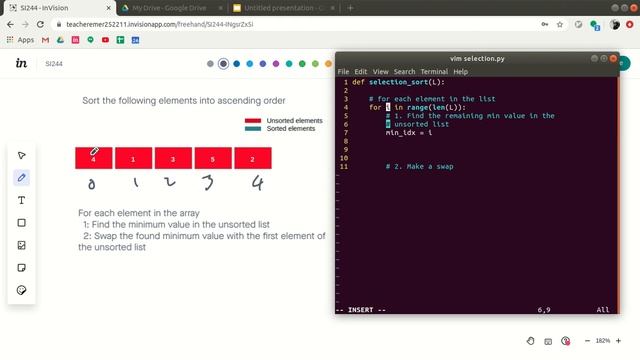Viewport: 640px width, 360px height.
Task: Click the red box containing 4
Action: tap(93, 158)
